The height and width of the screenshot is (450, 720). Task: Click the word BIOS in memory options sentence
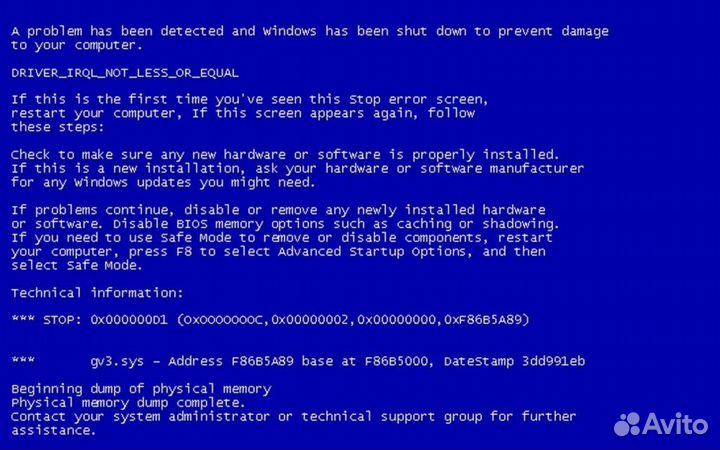(x=192, y=224)
